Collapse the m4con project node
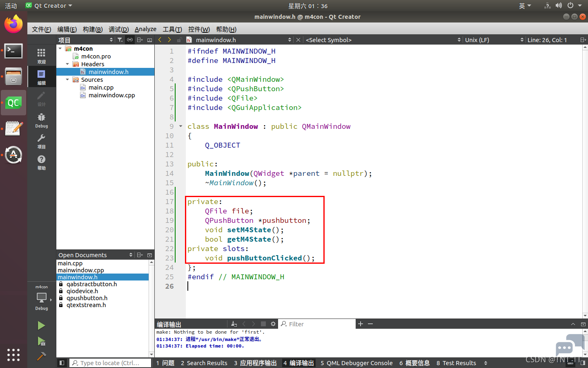This screenshot has width=588, height=368. coord(60,49)
